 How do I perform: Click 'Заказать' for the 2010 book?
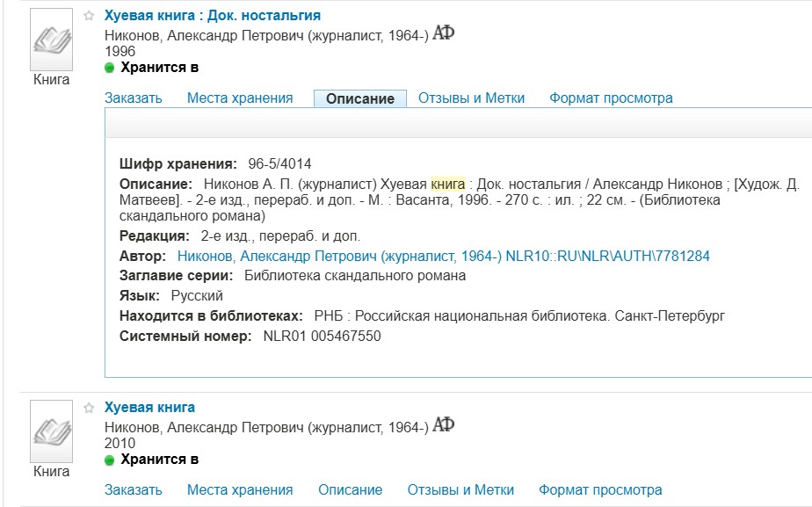point(133,490)
